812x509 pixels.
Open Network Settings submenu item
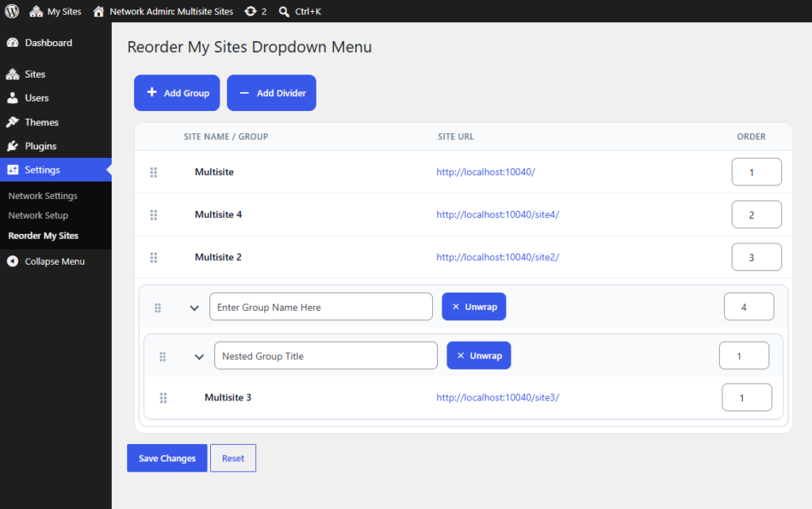click(43, 196)
